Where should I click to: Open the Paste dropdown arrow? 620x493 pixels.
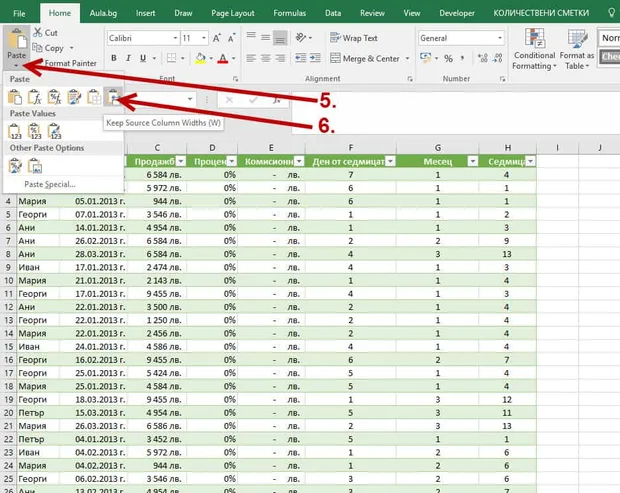click(x=16, y=65)
